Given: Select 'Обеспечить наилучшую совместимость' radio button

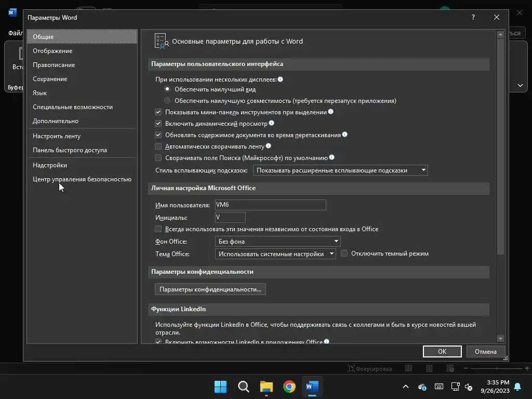Looking at the screenshot, I should click(167, 100).
